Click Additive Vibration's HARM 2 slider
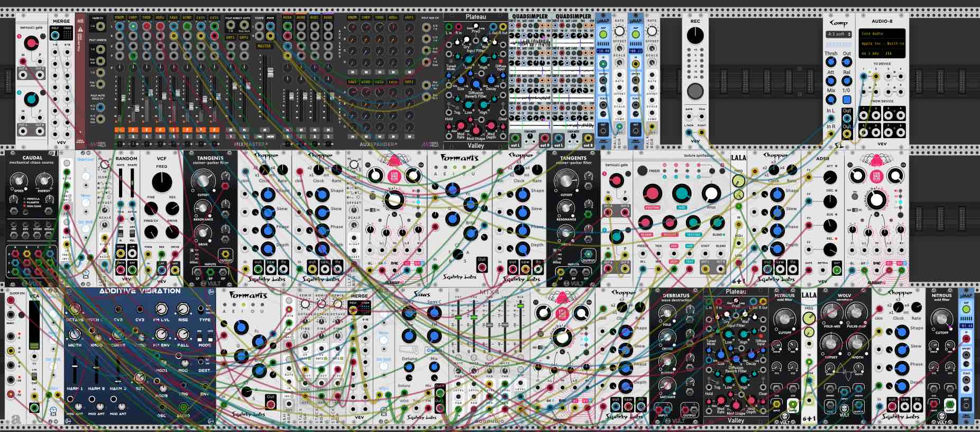This screenshot has height=432, width=980. 96,369
